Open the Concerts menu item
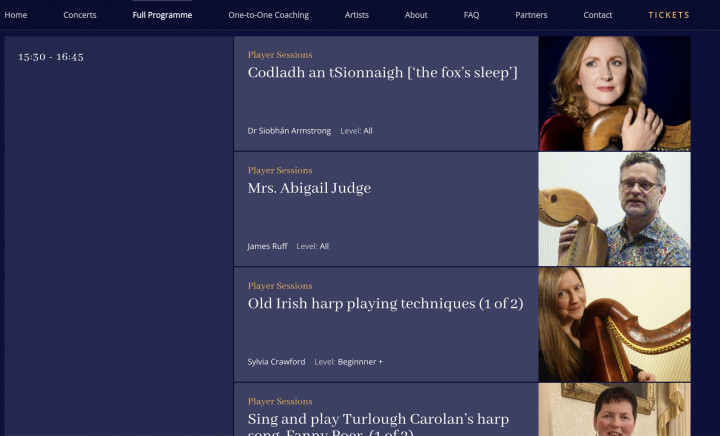 (80, 15)
